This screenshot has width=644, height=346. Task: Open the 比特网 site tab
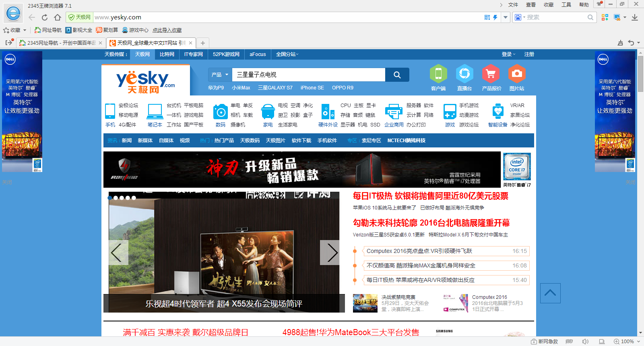[167, 54]
